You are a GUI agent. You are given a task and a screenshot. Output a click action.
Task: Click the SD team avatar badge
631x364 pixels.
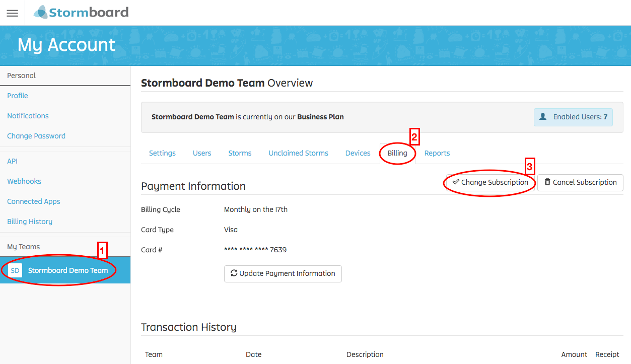[x=15, y=270]
